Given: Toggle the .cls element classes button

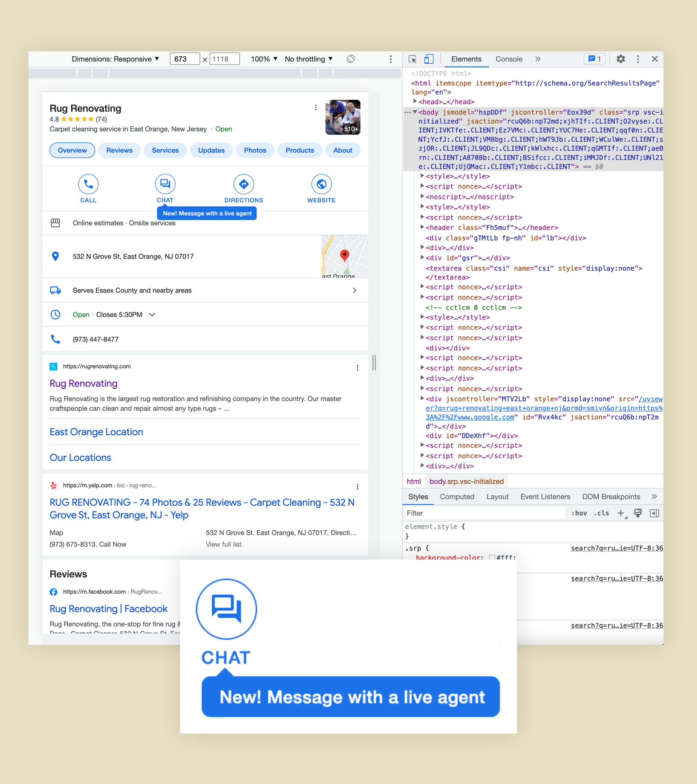Looking at the screenshot, I should tap(601, 513).
